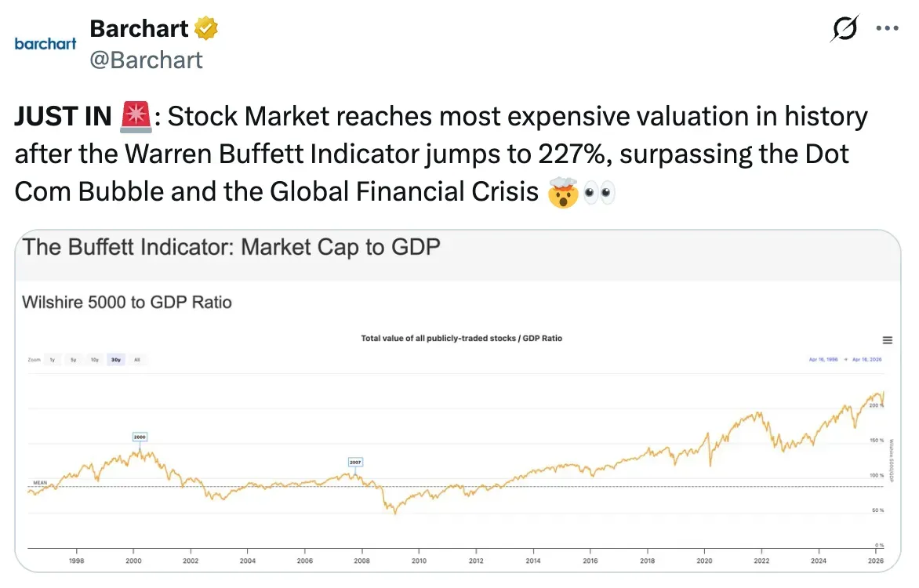Click the eyes emoji
The image size is (919, 588).
pos(599,191)
